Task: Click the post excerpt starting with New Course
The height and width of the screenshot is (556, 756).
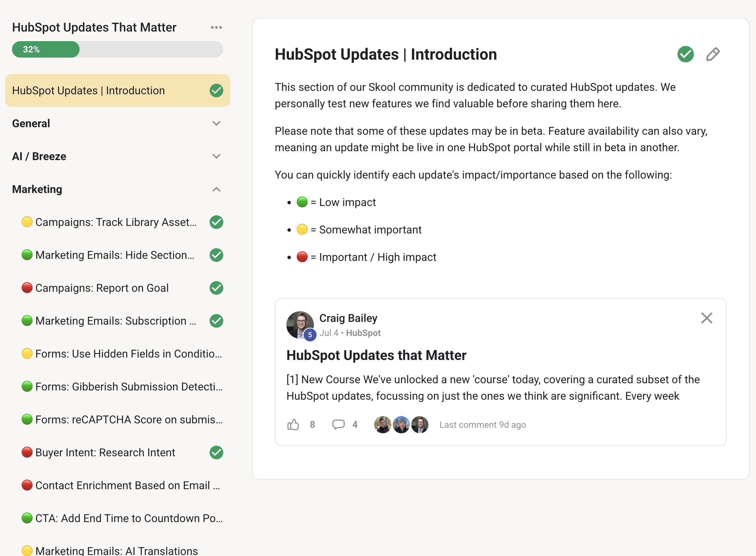Action: [493, 388]
